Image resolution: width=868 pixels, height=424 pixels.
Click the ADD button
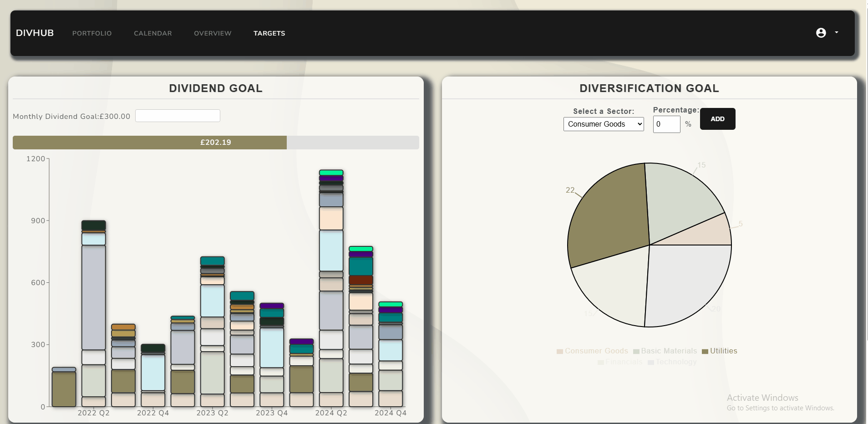click(717, 118)
